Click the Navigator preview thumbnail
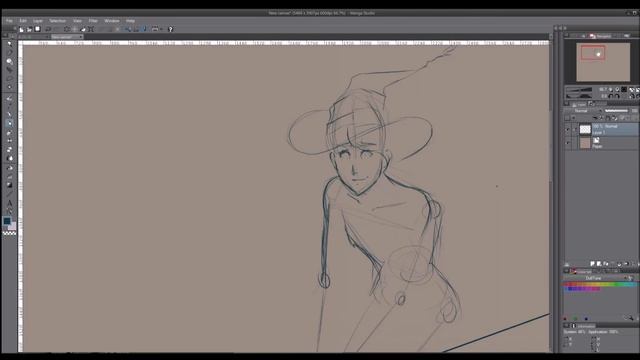The width and height of the screenshot is (640, 360). click(x=603, y=62)
